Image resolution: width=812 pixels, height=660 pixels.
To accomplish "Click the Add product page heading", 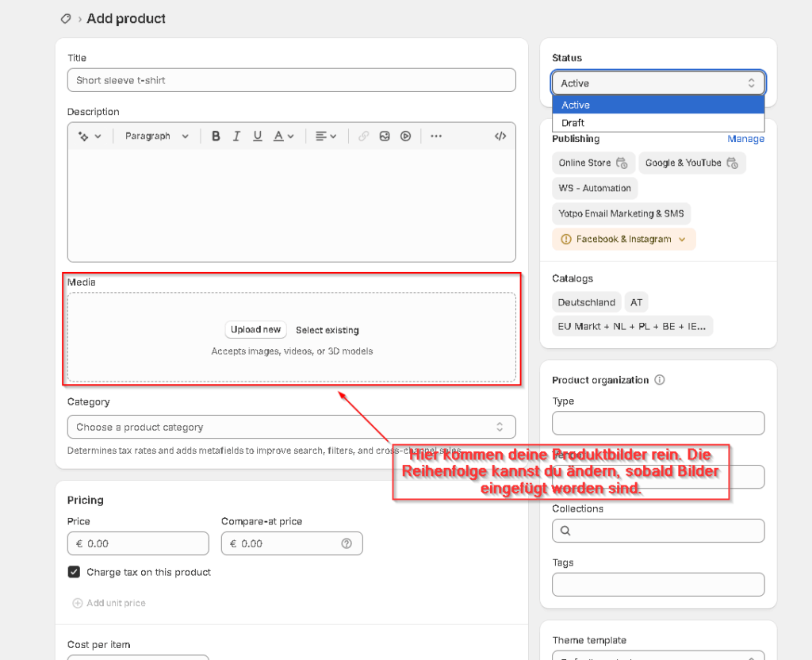I will (126, 19).
